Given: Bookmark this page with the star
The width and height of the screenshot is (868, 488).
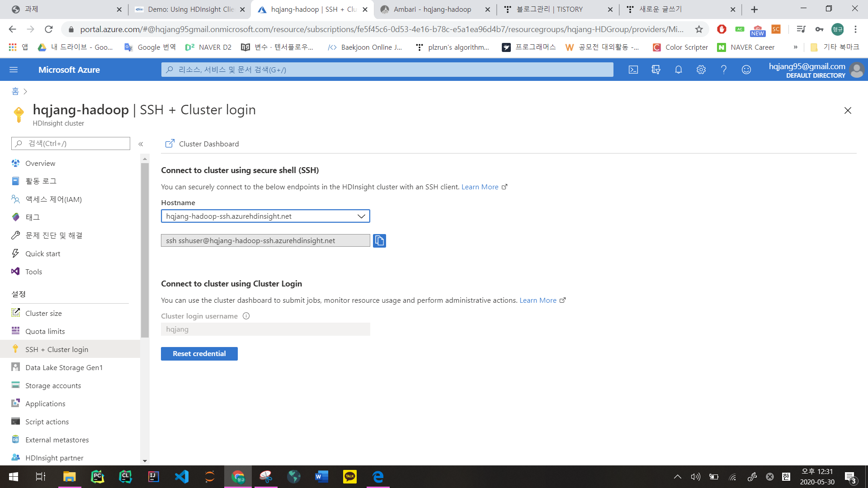Looking at the screenshot, I should [x=699, y=29].
